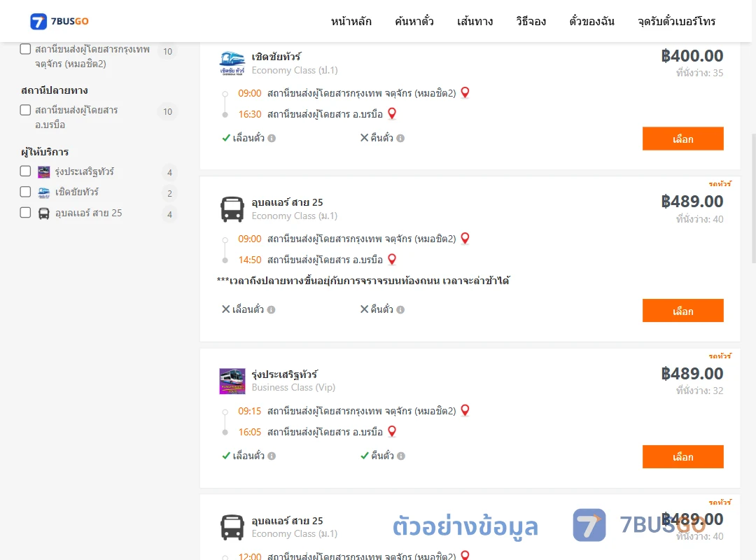The width and height of the screenshot is (756, 560).
Task: Tick the origin station หมอชิต2 filter checkbox
Action: point(26,49)
